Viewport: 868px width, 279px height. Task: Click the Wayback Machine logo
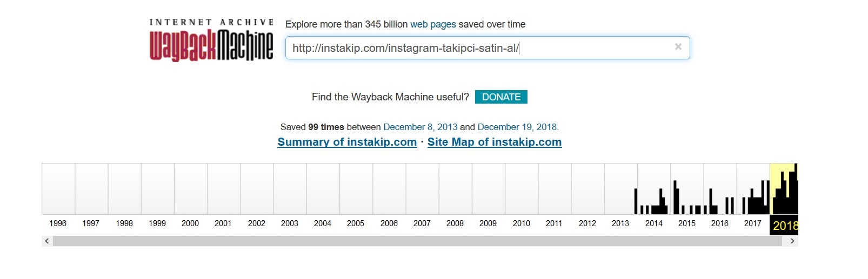(x=211, y=40)
